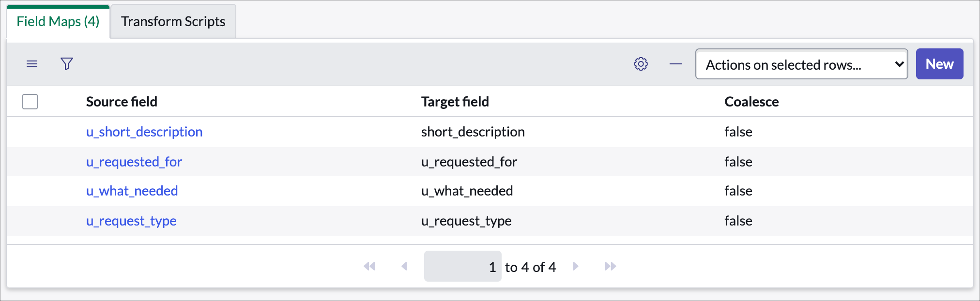Sort by the Source field column header

point(122,102)
